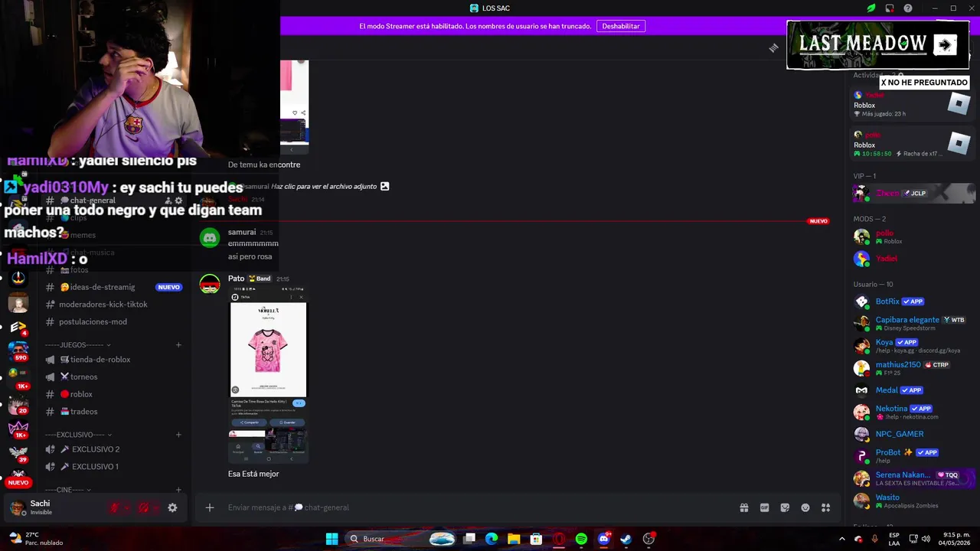Open the apps launcher icon in message bar
Screen dimensions: 980x551
825,507
